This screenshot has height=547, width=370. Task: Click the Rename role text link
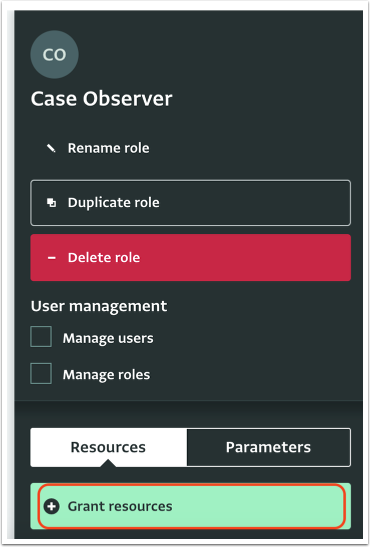coord(108,148)
